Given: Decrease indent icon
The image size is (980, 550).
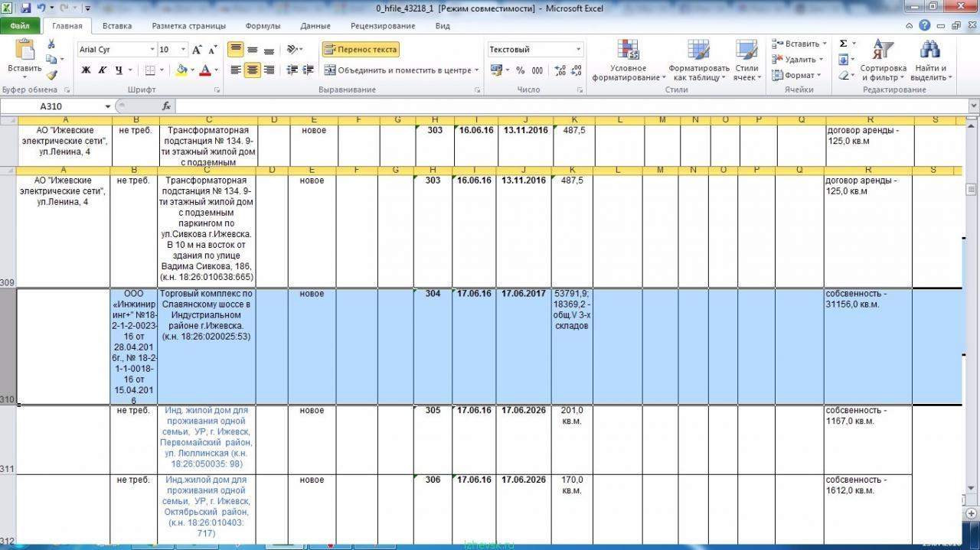Looking at the screenshot, I should point(292,70).
